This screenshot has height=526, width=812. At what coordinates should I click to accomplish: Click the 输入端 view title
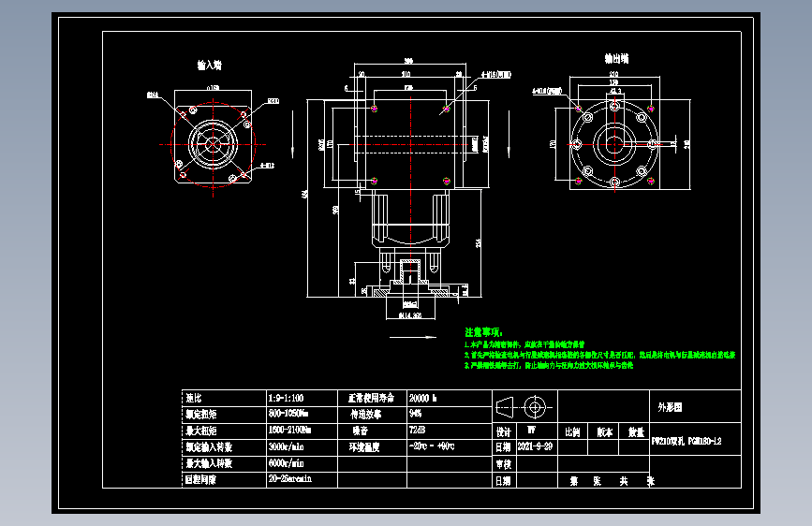click(x=210, y=66)
